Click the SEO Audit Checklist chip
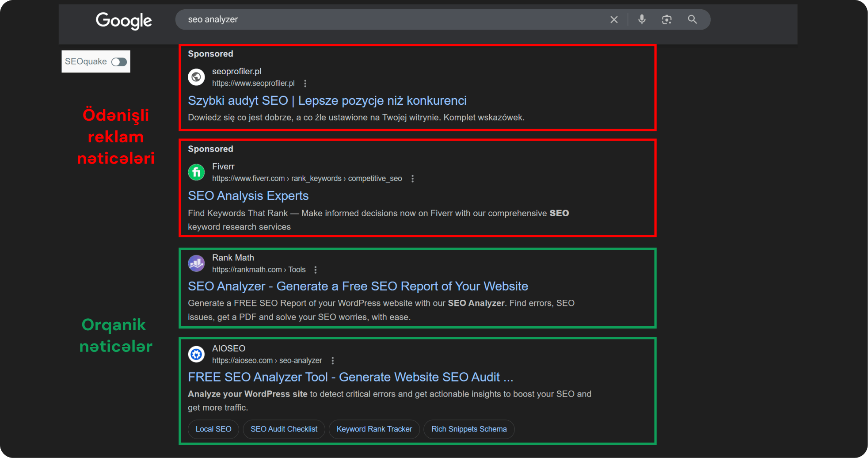The width and height of the screenshot is (868, 458). pyautogui.click(x=284, y=429)
